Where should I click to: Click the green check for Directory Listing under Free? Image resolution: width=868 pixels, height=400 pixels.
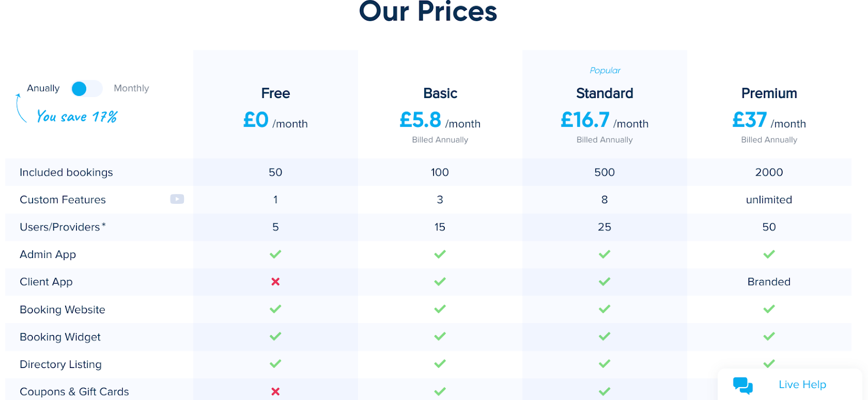coord(276,364)
